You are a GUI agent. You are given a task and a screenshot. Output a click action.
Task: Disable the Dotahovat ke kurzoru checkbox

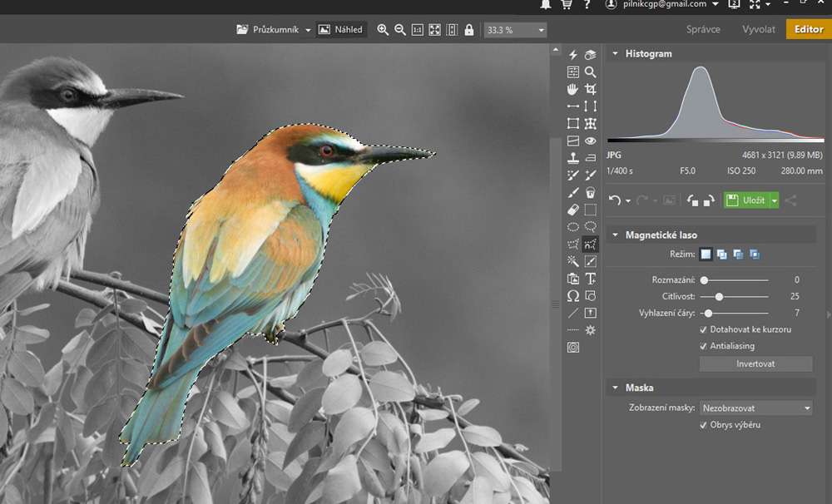point(703,329)
